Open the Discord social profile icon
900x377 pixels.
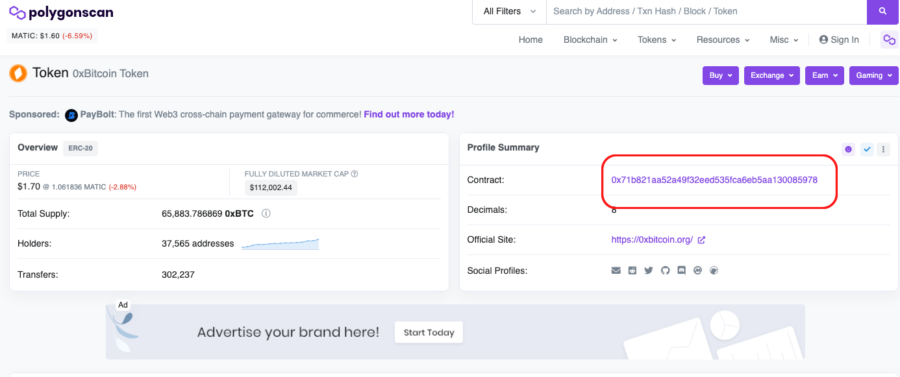681,270
